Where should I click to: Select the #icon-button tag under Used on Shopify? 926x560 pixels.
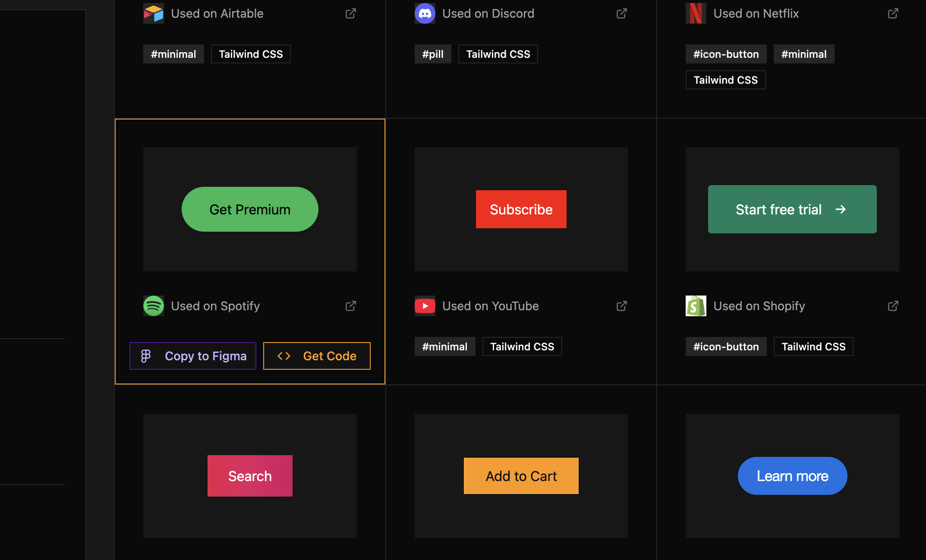[725, 346]
